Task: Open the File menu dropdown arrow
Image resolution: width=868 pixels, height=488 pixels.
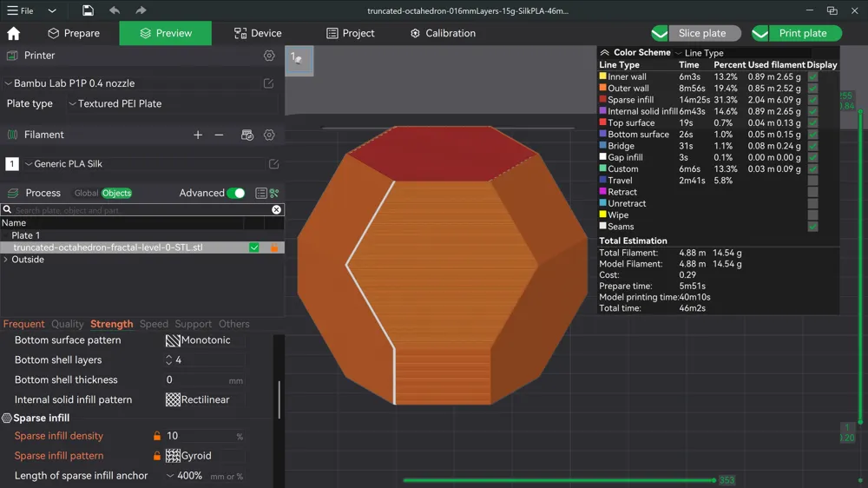Action: point(52,10)
